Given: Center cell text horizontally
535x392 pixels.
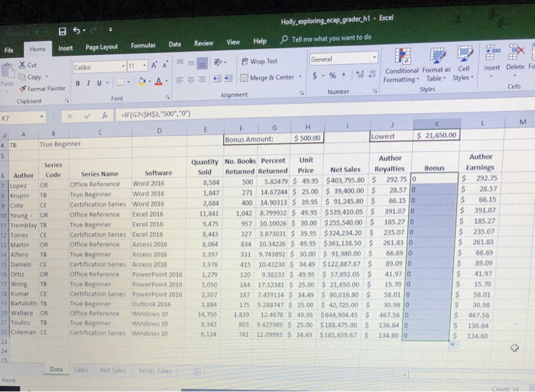Looking at the screenshot, I should coord(191,79).
